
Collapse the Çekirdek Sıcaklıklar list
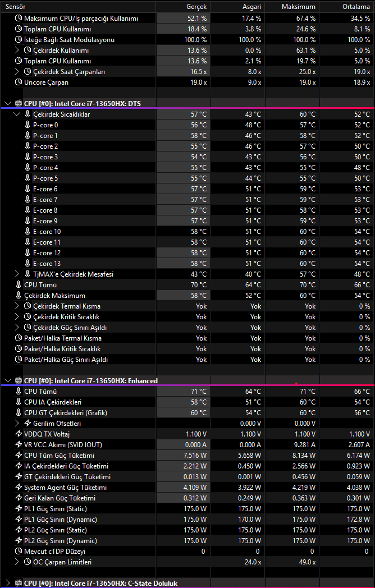[x=17, y=114]
